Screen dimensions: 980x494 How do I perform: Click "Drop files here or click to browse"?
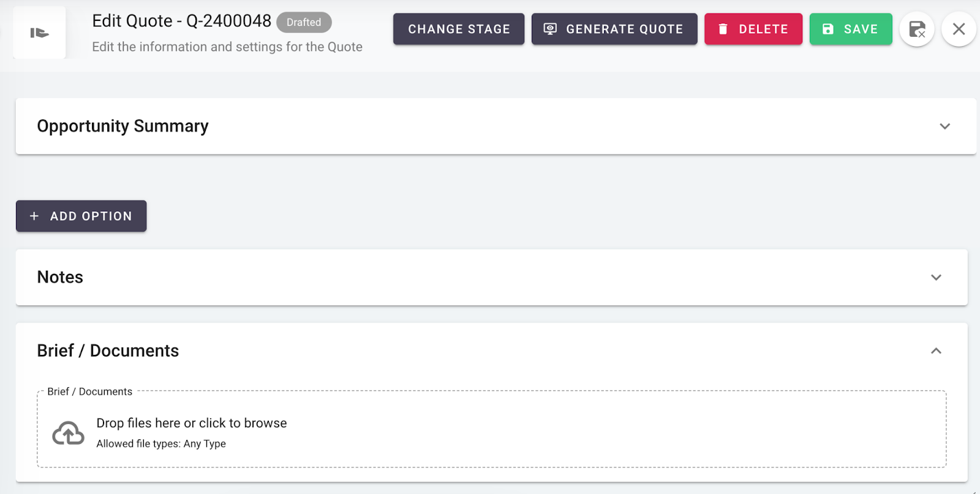(x=191, y=423)
